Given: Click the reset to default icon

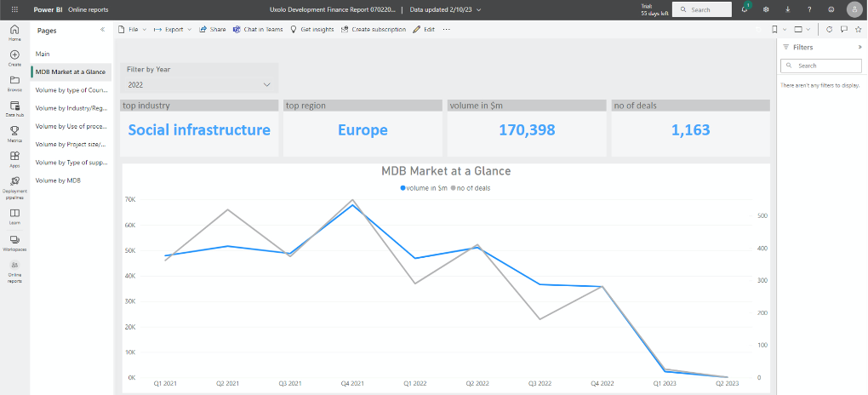Looking at the screenshot, I should click(x=758, y=29).
